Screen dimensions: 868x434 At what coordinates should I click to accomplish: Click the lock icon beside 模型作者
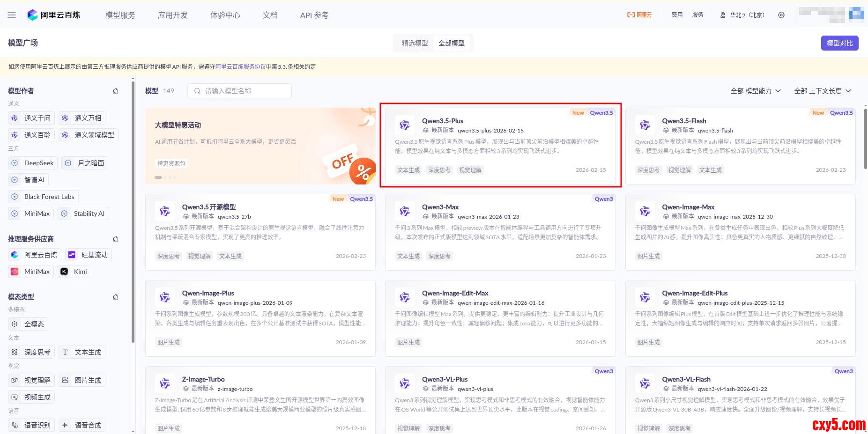point(116,91)
